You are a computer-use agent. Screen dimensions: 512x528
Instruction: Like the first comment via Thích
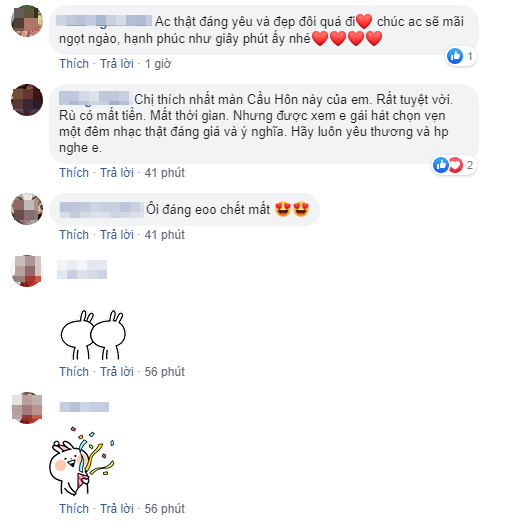(74, 64)
